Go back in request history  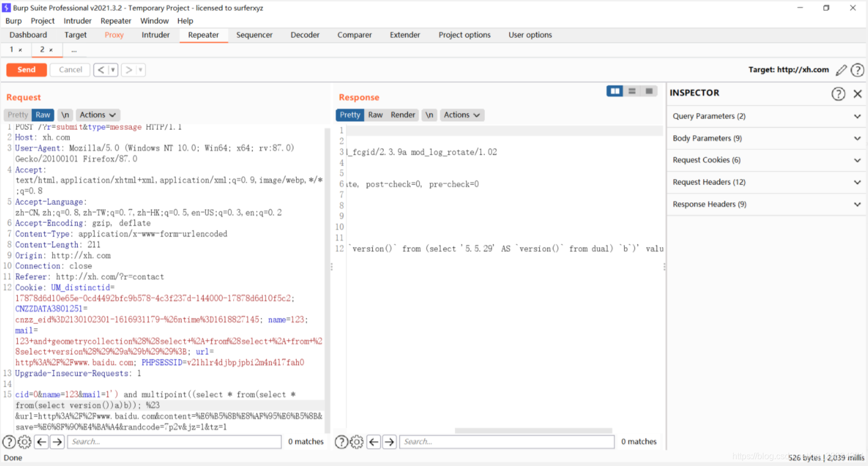coord(101,70)
